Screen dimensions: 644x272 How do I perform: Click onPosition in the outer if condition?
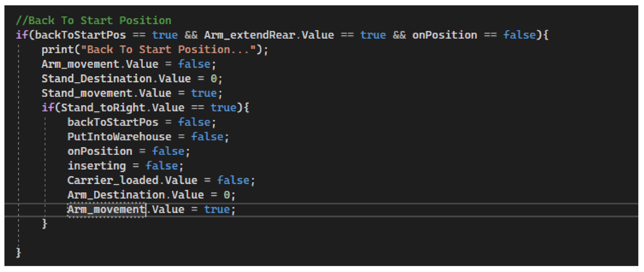pyautogui.click(x=444, y=35)
